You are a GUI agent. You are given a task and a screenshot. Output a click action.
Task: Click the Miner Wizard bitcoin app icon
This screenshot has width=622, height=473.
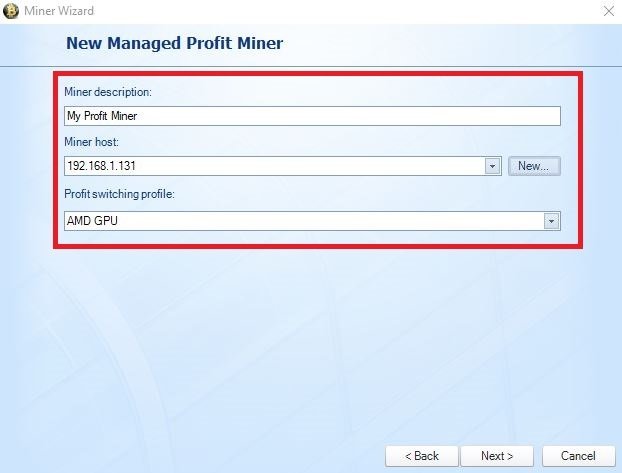coord(11,11)
